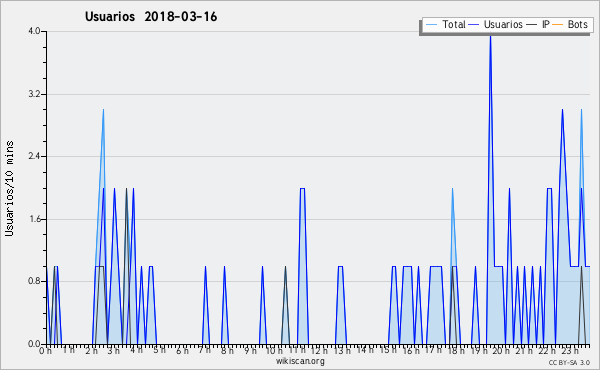600x370 pixels.
Task: Click the peak reaching 4.0 near 19 h
Action: [490, 36]
